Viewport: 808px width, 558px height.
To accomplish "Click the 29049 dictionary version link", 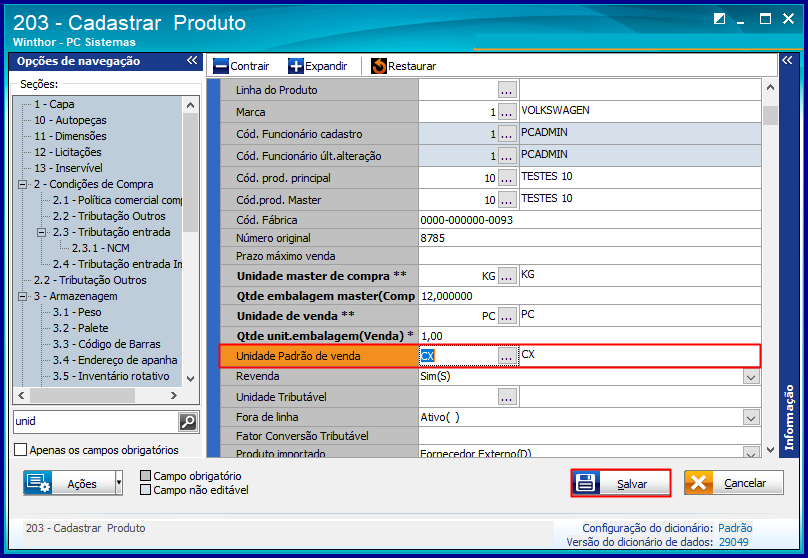I will (733, 542).
